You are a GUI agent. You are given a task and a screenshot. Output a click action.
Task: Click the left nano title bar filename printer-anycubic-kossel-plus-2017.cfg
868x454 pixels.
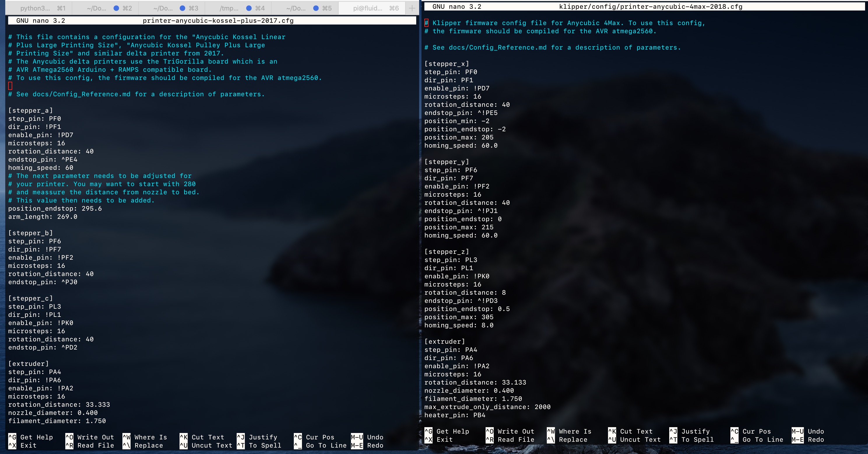click(x=218, y=21)
